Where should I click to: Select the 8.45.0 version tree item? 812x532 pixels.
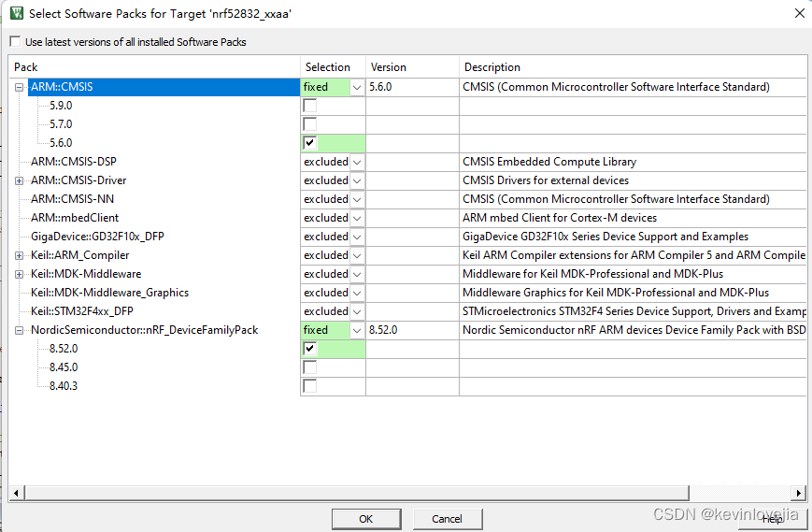(x=64, y=367)
